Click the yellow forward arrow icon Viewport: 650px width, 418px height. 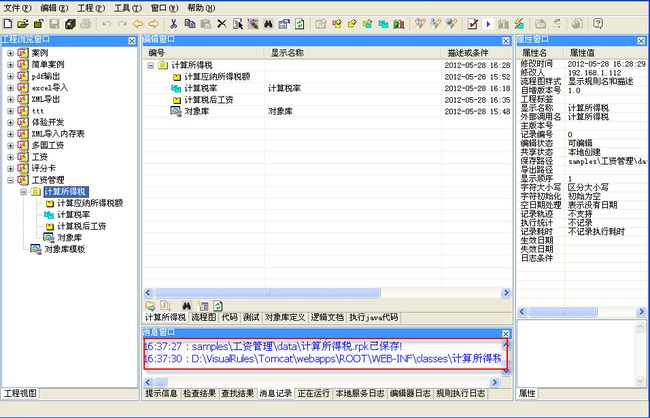coord(153,24)
